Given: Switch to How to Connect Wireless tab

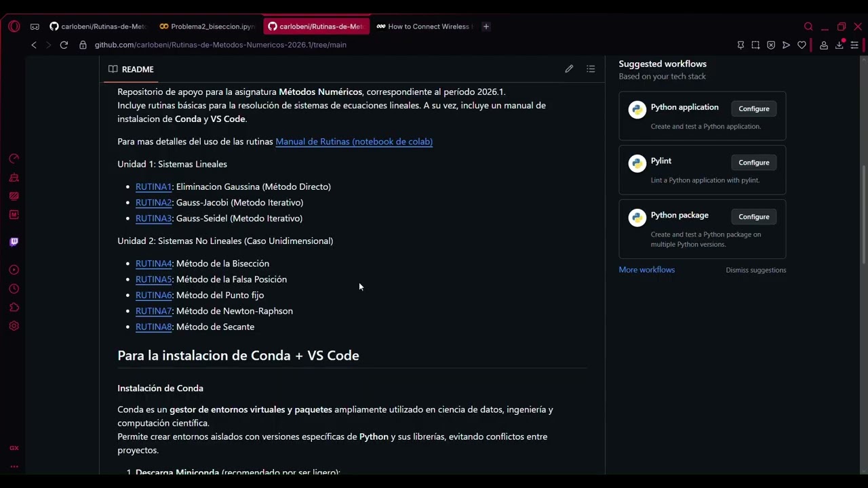Looking at the screenshot, I should (424, 26).
